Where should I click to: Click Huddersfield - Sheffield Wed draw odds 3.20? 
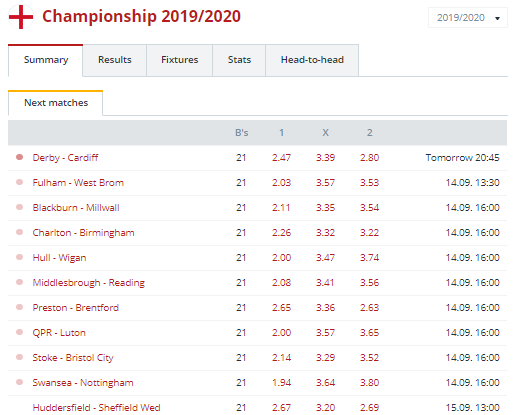325,408
